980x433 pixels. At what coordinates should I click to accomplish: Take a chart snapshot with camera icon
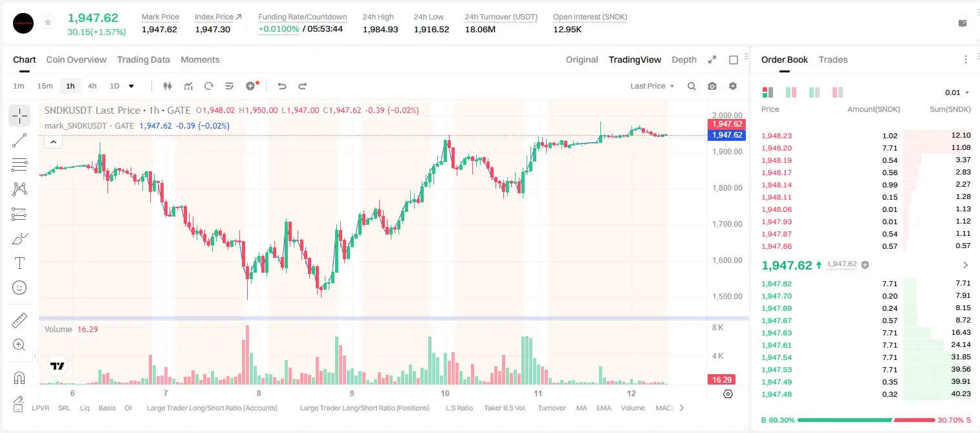pos(712,86)
